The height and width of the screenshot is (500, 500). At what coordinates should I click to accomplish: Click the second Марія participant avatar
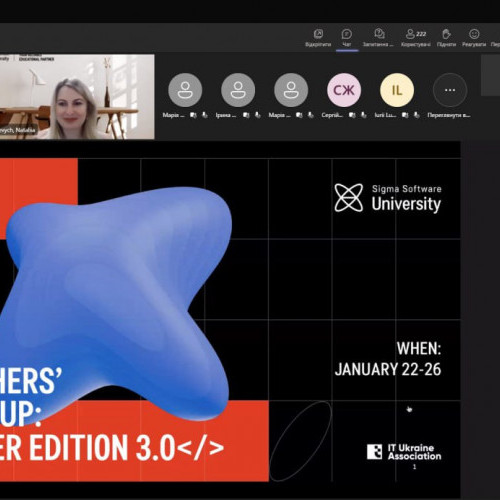pos(291,90)
